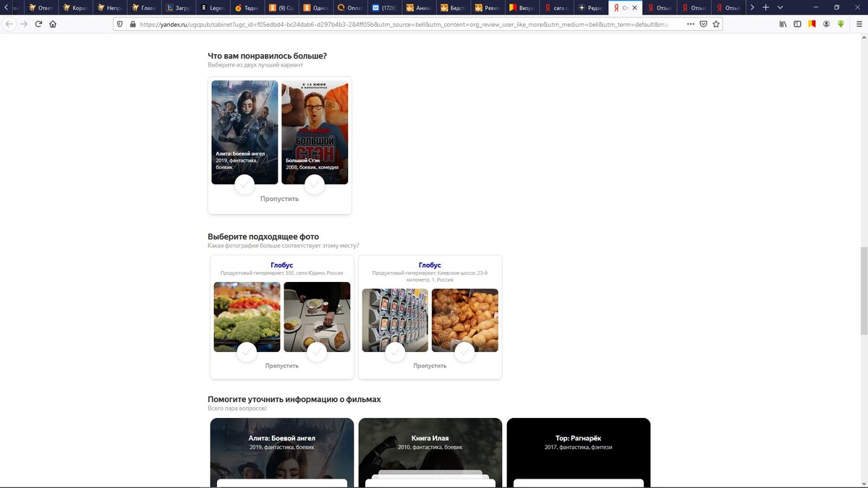Switch to the Редак tab

coord(589,7)
